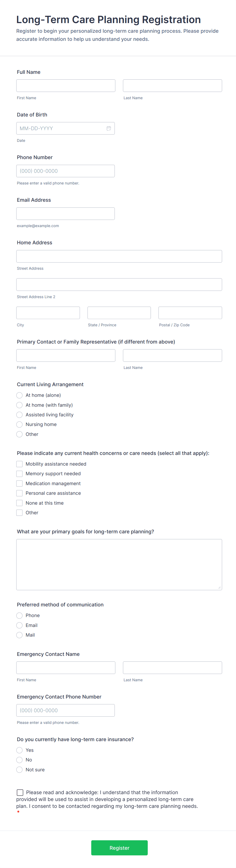Viewport: 236px width, 868px height.
Task: Select 'Mail' as preferred contact method
Action: click(x=19, y=635)
